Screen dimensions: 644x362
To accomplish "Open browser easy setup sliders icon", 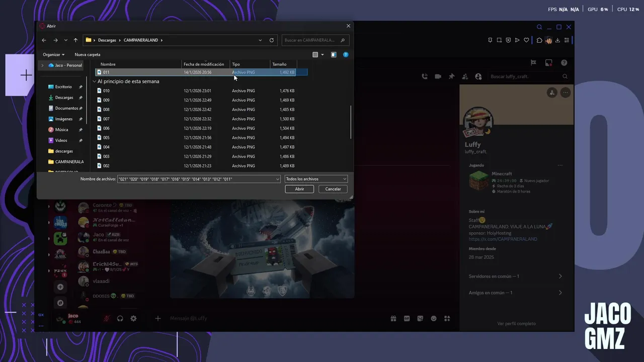I will [567, 40].
